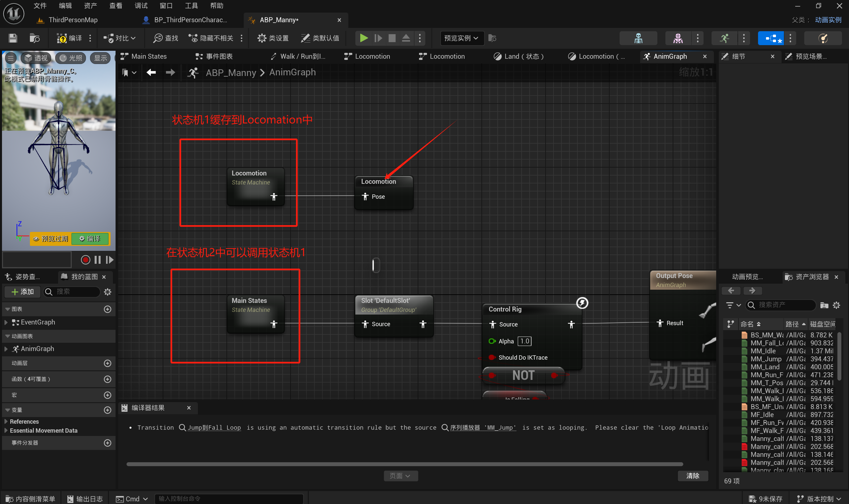
Task: Add new variable with plus icon
Action: pyautogui.click(x=107, y=410)
